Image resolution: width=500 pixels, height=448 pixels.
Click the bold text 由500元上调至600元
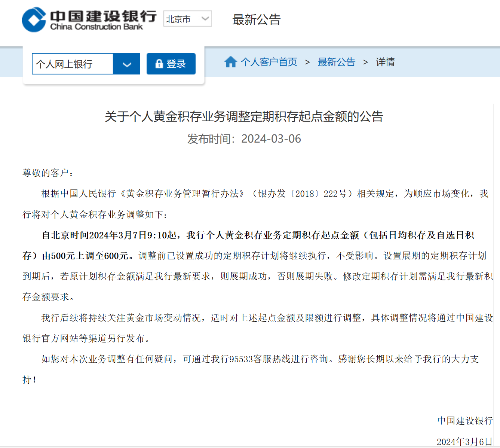pyautogui.click(x=88, y=256)
